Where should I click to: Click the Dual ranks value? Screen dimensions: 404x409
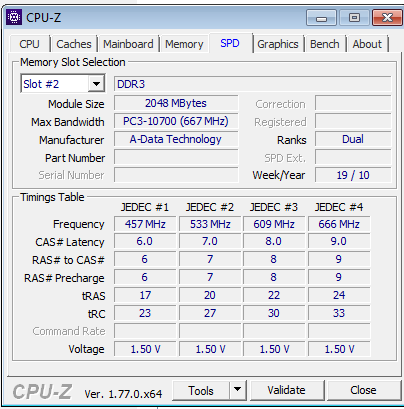click(x=353, y=139)
